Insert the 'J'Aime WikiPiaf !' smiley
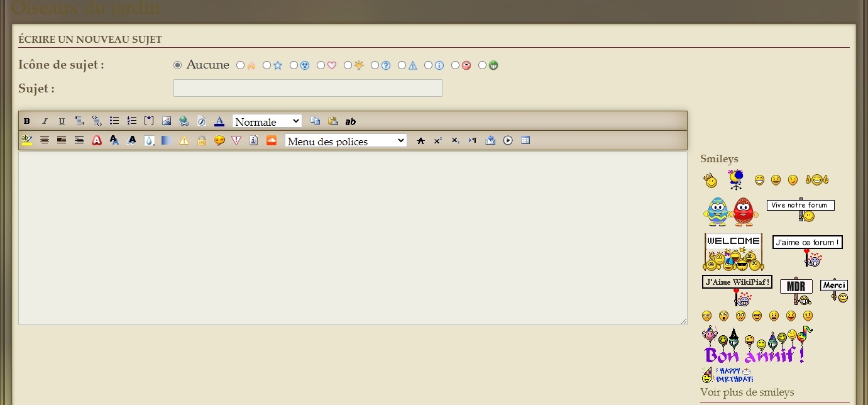Viewport: 868px width, 405px height. (x=737, y=291)
